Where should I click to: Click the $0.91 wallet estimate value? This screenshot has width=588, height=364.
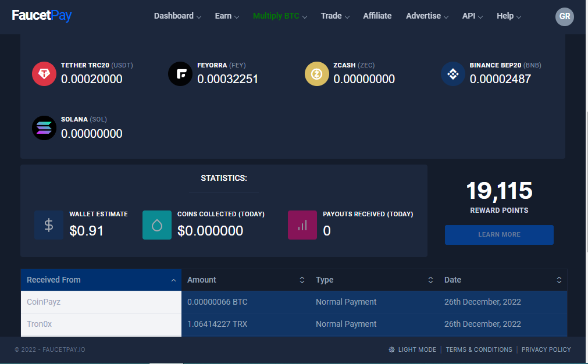click(86, 231)
